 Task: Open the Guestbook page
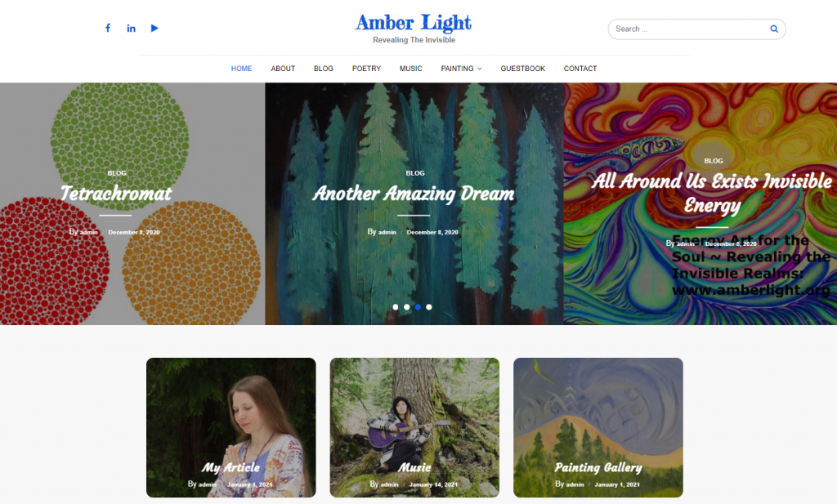tap(522, 69)
